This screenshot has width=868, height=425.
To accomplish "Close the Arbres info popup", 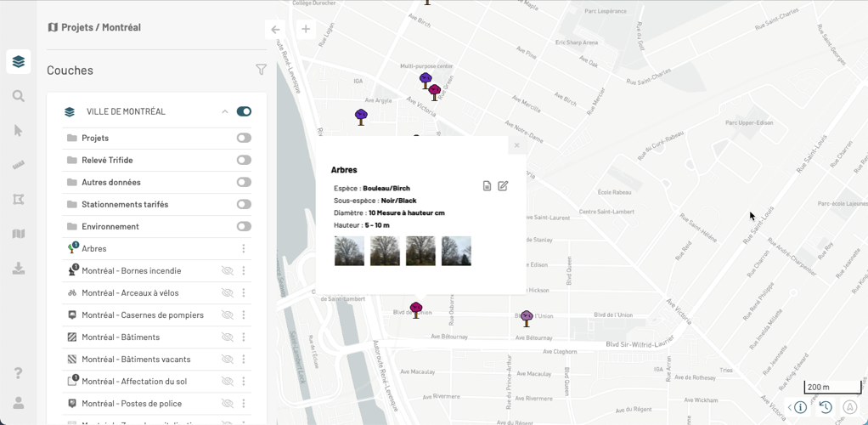I will click(x=516, y=145).
